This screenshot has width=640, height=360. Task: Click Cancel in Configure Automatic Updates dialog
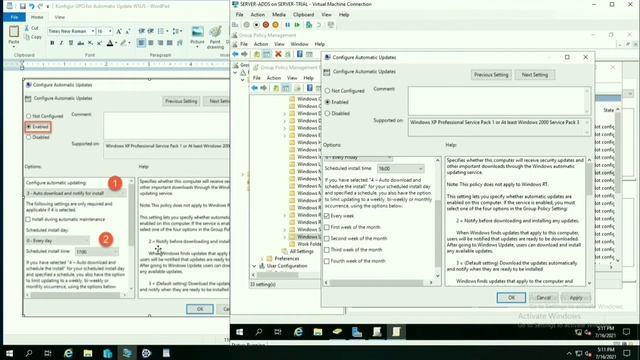click(x=543, y=298)
